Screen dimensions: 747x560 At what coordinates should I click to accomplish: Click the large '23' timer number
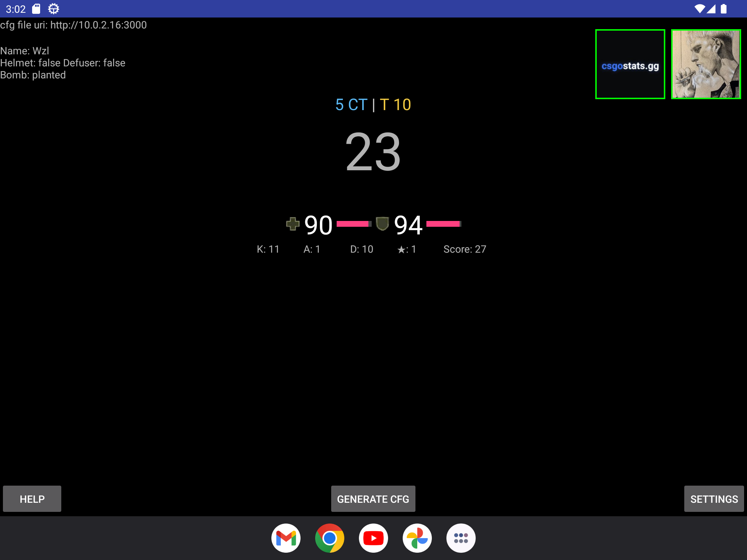373,151
